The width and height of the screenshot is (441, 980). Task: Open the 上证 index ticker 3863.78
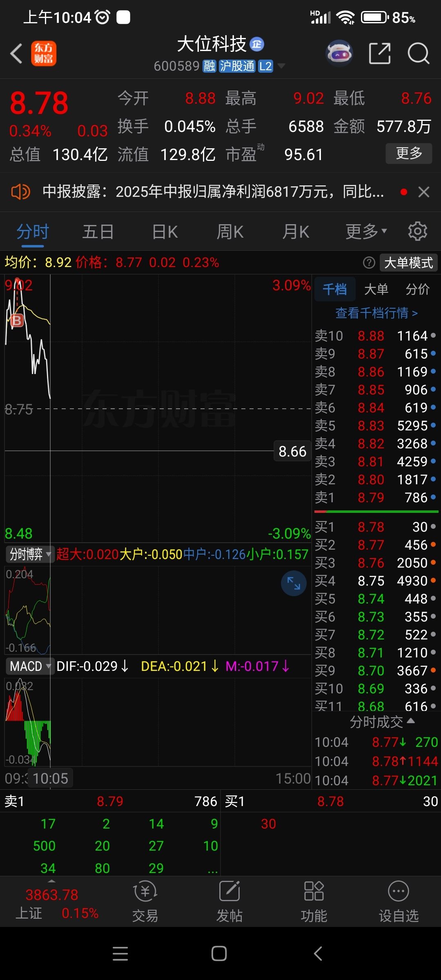coord(52,895)
